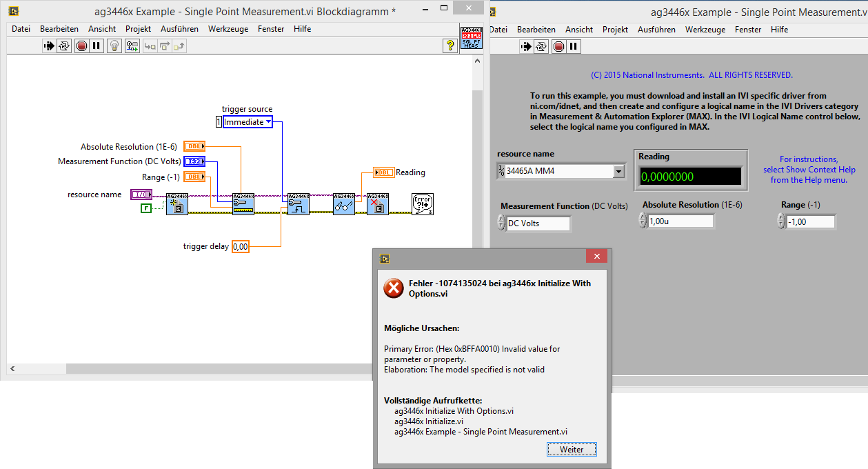Click the trigger source label
868x469 pixels.
point(247,109)
